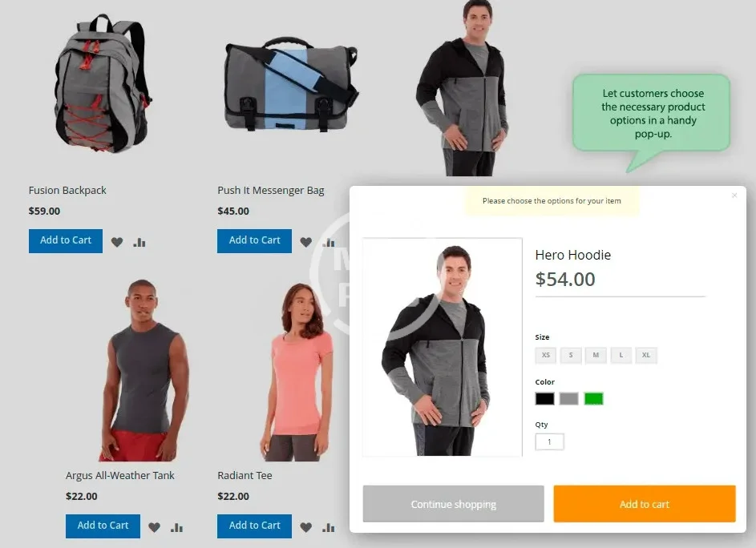
Task: Pick the gray color swatch
Action: pyautogui.click(x=569, y=399)
